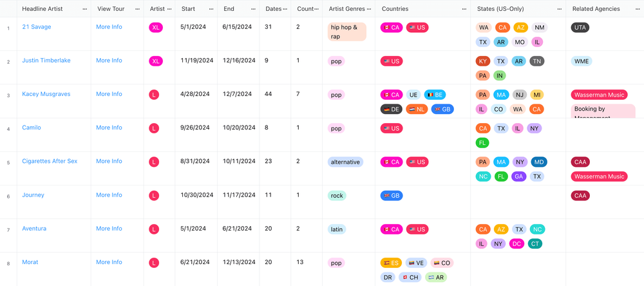Click DR tag in Morat row
Viewport: 644px width, 286px height.
[388, 278]
